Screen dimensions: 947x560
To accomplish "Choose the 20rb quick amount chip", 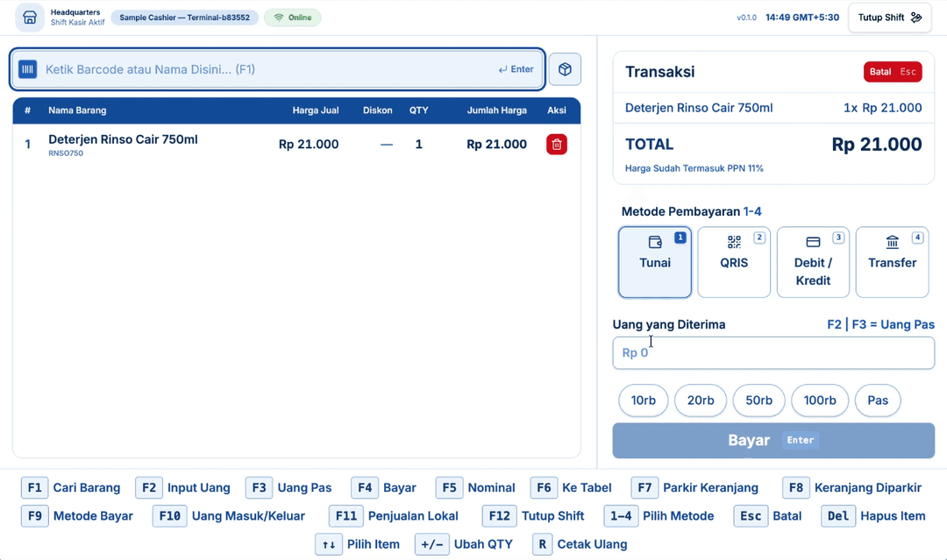I will pos(701,401).
